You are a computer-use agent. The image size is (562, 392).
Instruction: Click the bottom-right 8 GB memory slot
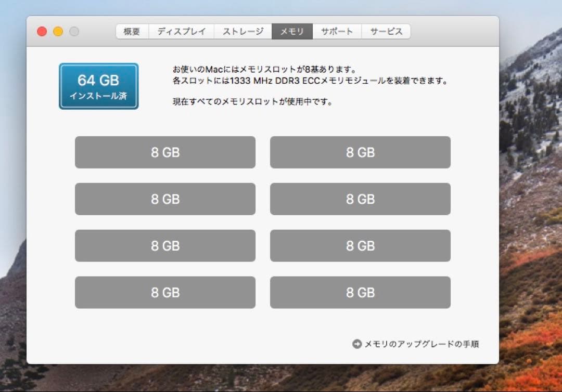pyautogui.click(x=360, y=292)
